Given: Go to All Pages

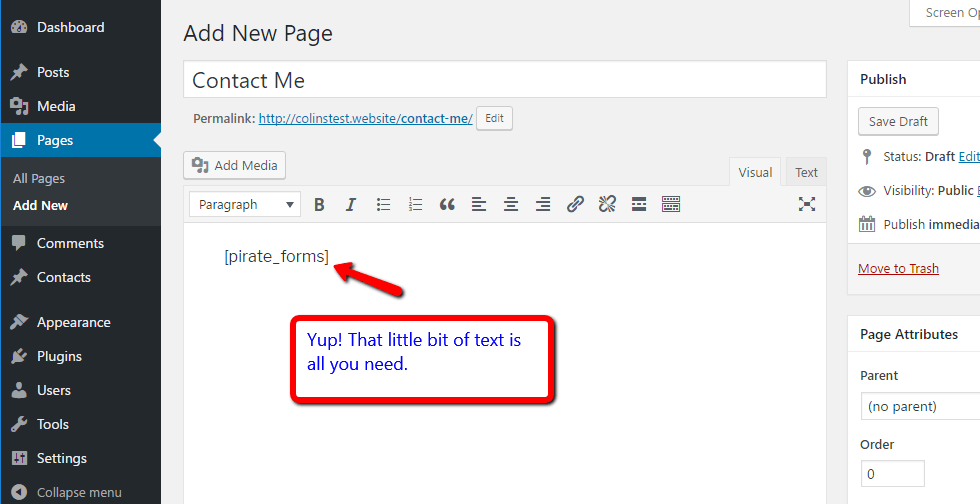Looking at the screenshot, I should pos(39,179).
